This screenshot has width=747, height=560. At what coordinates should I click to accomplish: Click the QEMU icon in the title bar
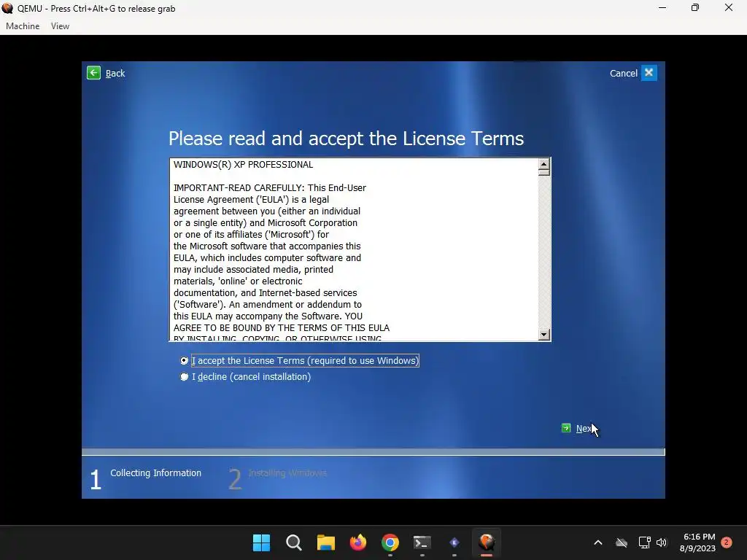7,8
